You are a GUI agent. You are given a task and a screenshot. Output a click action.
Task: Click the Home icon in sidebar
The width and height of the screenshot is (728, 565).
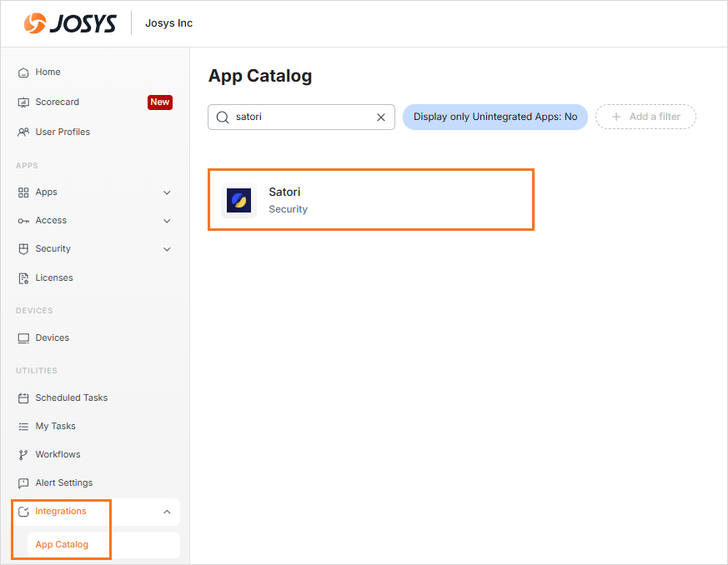click(23, 72)
